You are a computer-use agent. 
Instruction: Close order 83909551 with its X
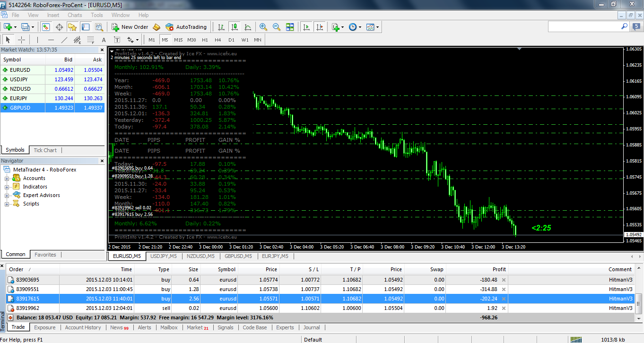(x=504, y=289)
